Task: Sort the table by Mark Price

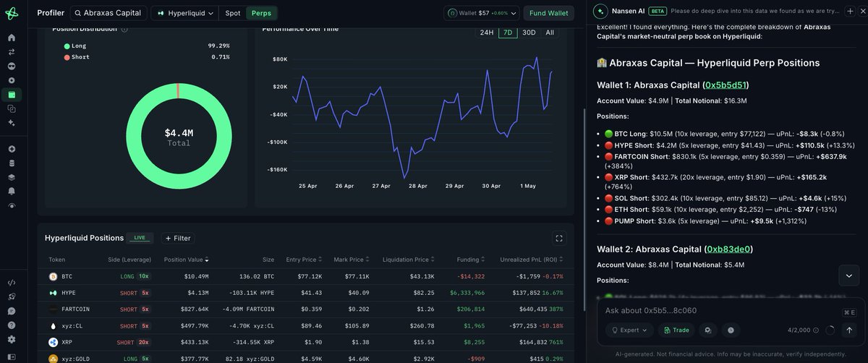Action: coord(352,260)
